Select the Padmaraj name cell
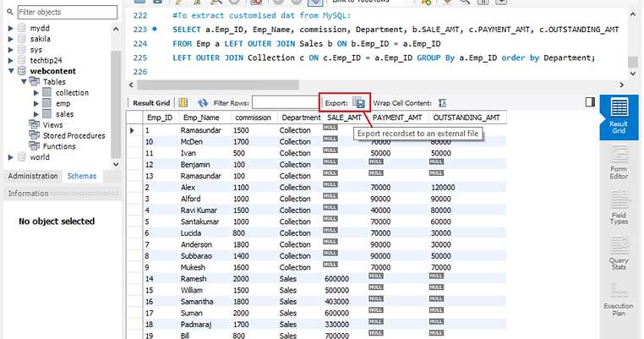Image resolution: width=644 pixels, height=339 pixels. click(205, 325)
